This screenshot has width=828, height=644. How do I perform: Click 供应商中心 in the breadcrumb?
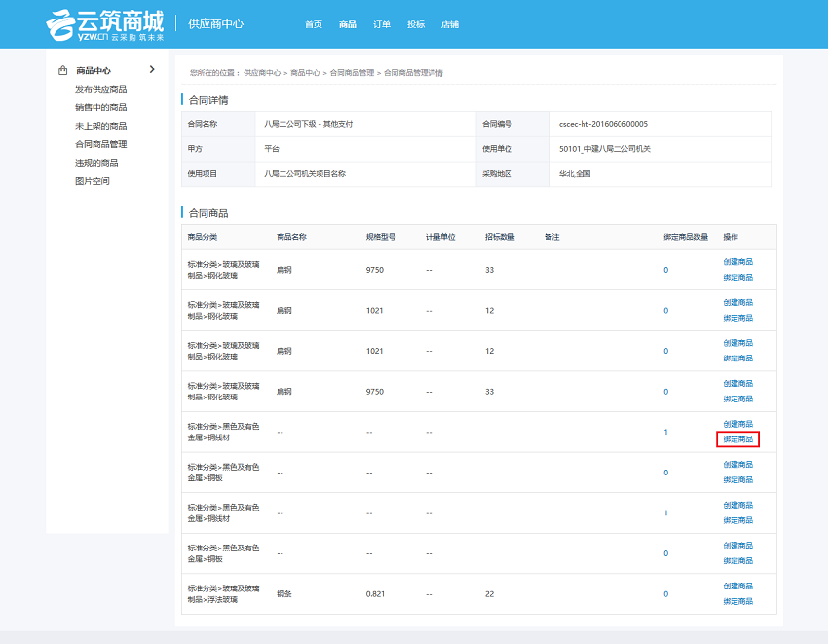coord(262,73)
